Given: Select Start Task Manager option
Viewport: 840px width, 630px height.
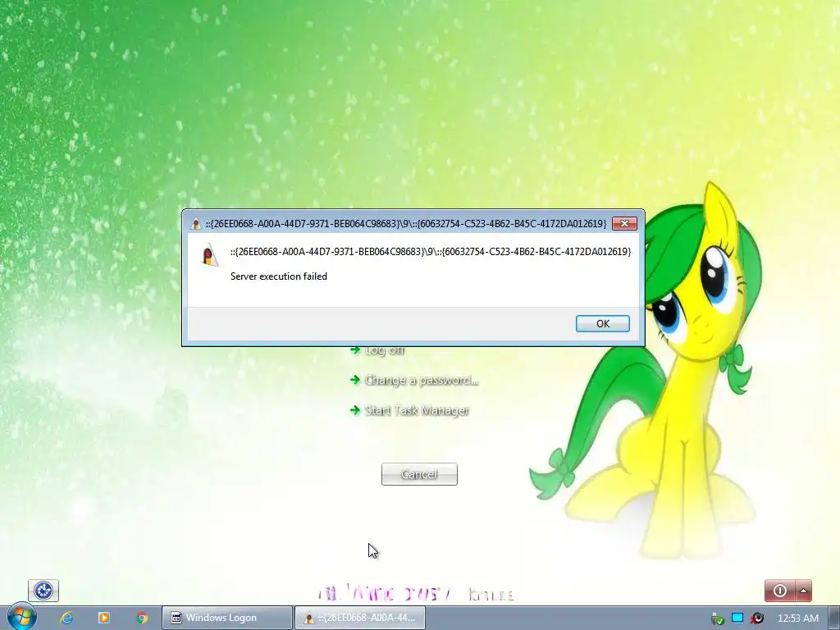Looking at the screenshot, I should click(410, 410).
